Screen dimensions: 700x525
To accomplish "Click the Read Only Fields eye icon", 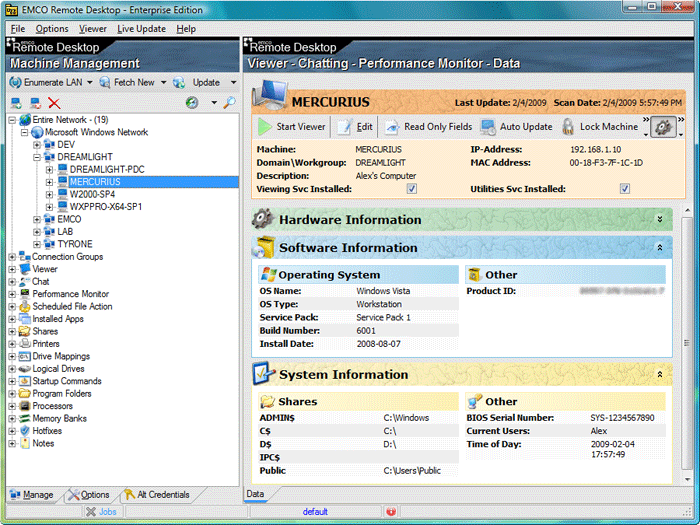I will [x=392, y=127].
